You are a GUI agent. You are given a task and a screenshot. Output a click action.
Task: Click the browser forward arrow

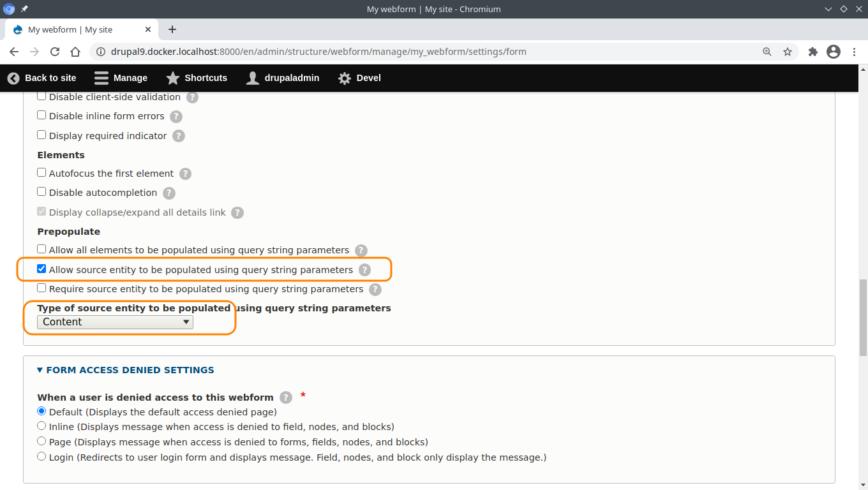pyautogui.click(x=34, y=52)
